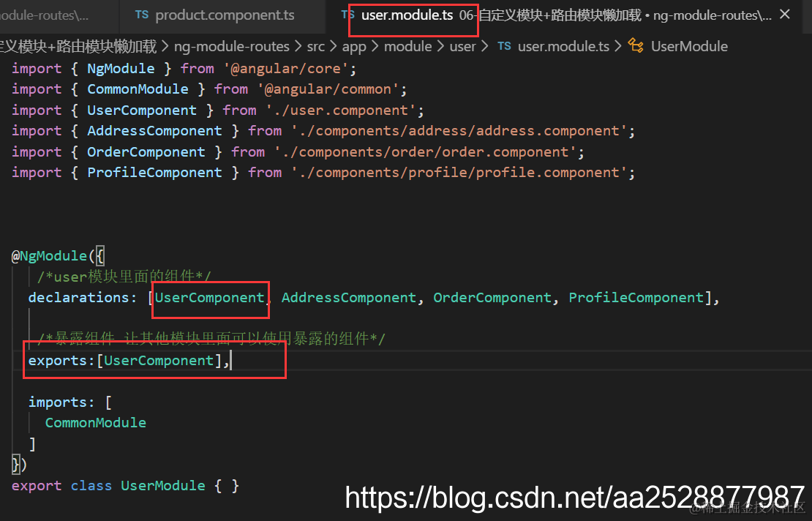This screenshot has height=521, width=812.
Task: Click the address.component import path
Action: click(x=459, y=130)
